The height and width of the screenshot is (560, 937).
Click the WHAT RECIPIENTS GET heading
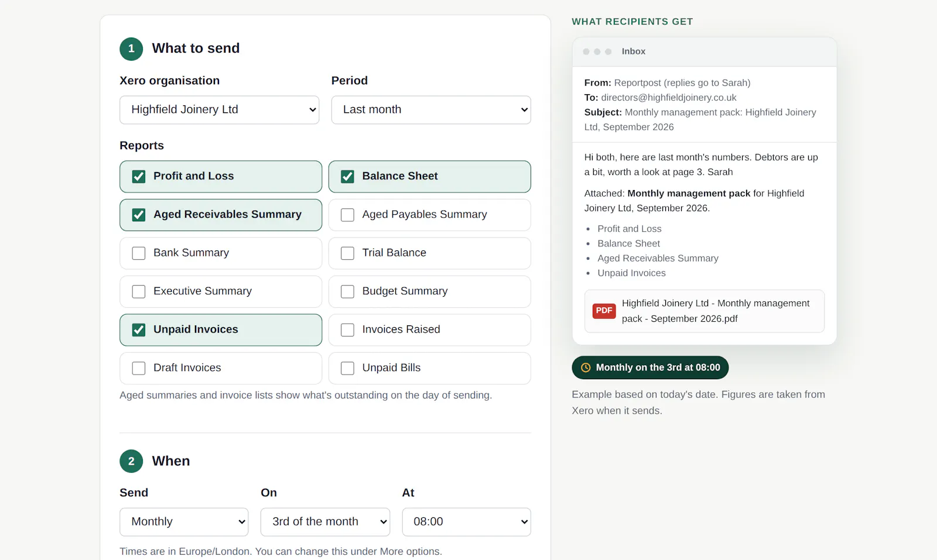[x=632, y=22]
